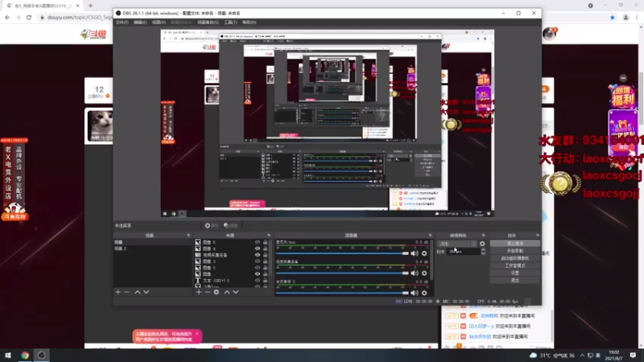Screen dimensions: 644x362
Task: Click the source 属性 gear button
Action: point(212,225)
